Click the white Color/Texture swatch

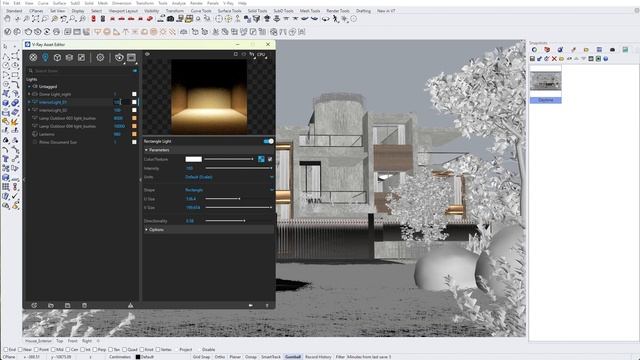pos(193,159)
